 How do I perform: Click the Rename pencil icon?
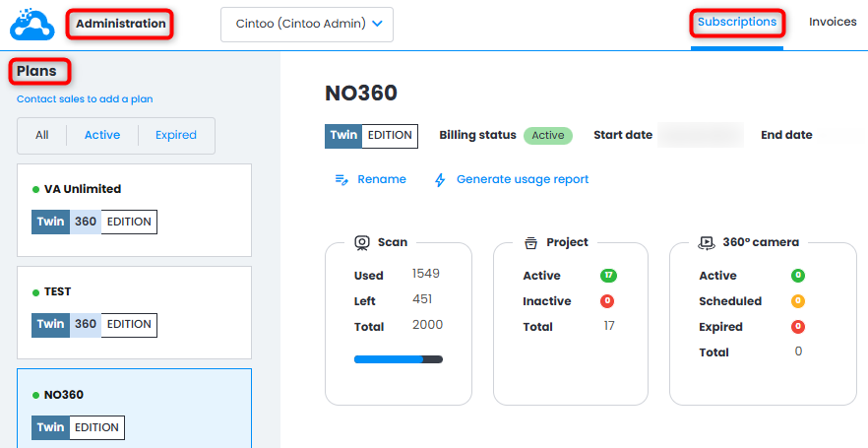pos(341,179)
